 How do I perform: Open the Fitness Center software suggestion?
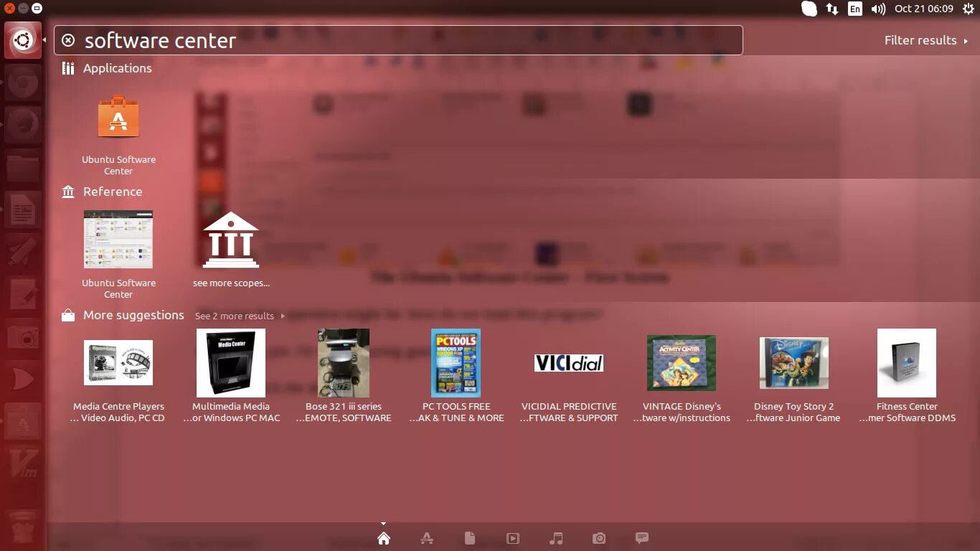(x=907, y=363)
